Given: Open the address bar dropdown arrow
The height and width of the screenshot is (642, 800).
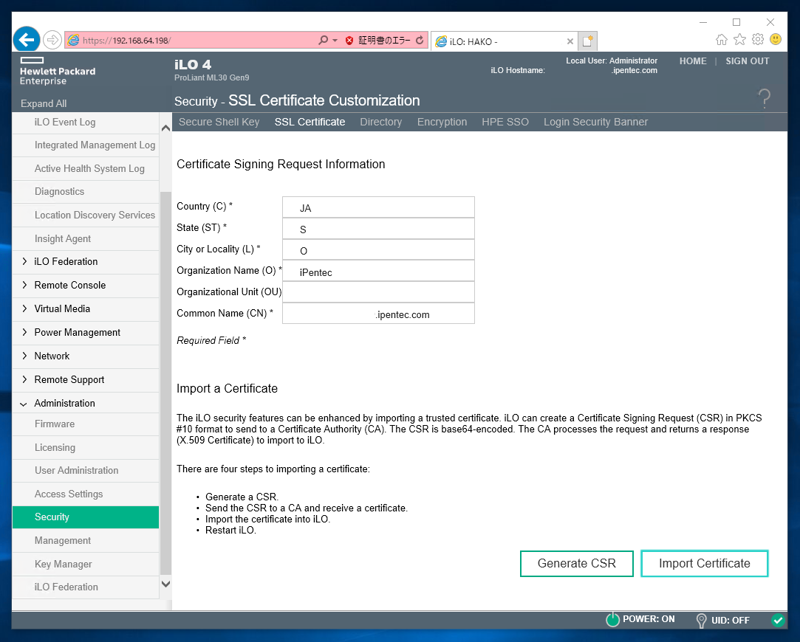Looking at the screenshot, I should coord(335,40).
